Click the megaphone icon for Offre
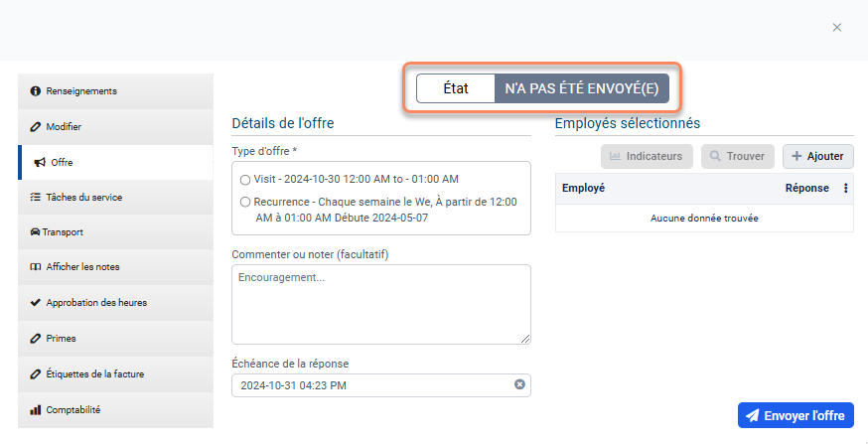This screenshot has height=444, width=868. pyautogui.click(x=40, y=162)
